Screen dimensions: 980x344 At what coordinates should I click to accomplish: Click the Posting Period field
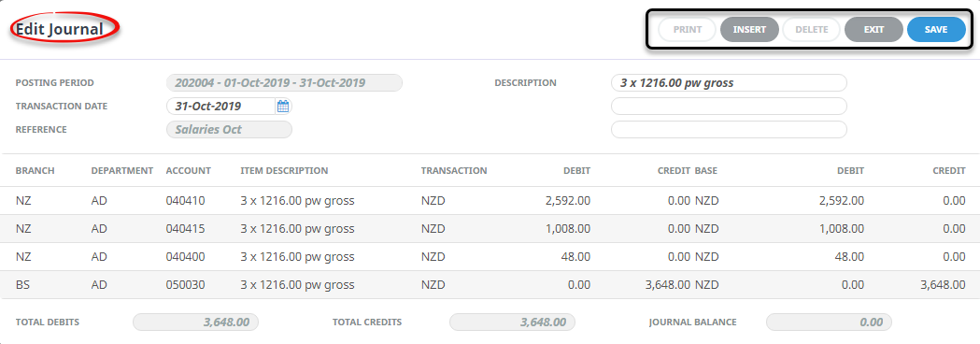point(284,82)
